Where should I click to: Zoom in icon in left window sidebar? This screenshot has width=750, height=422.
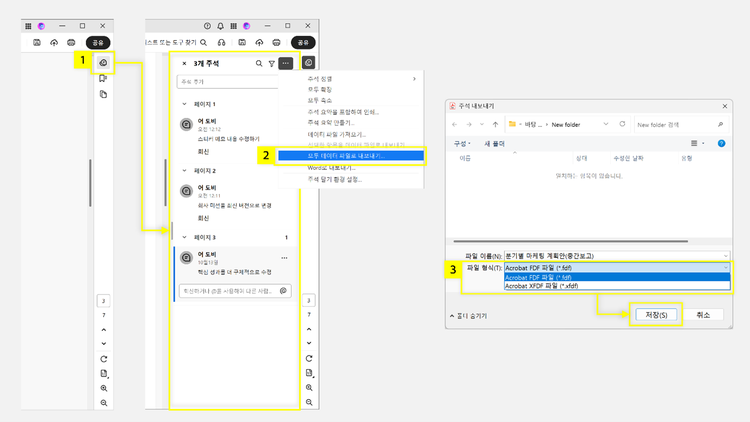click(104, 388)
